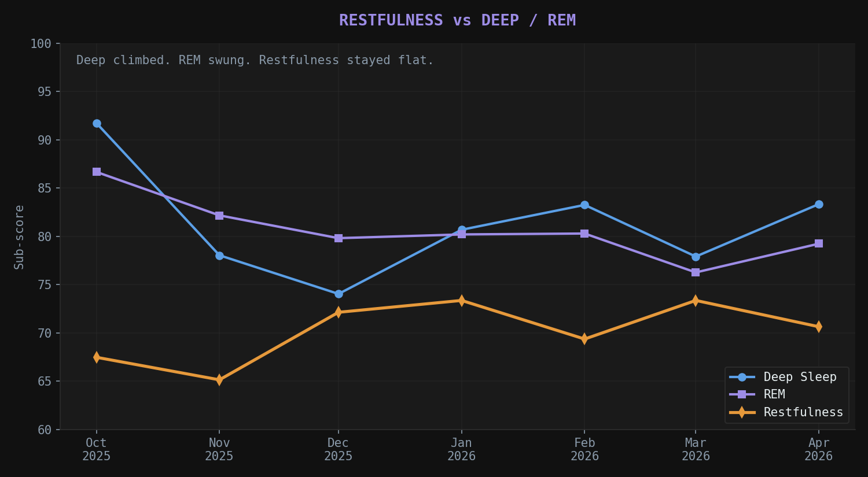Select the Deep Sleep marker at Feb 2026
The height and width of the screenshot is (477, 868).
coord(584,205)
